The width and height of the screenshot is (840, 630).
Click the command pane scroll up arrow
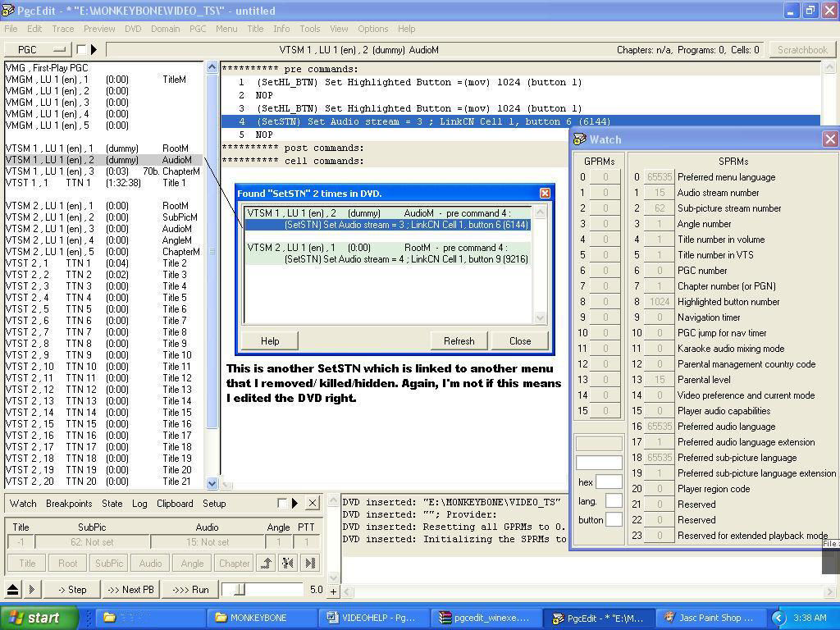(829, 67)
